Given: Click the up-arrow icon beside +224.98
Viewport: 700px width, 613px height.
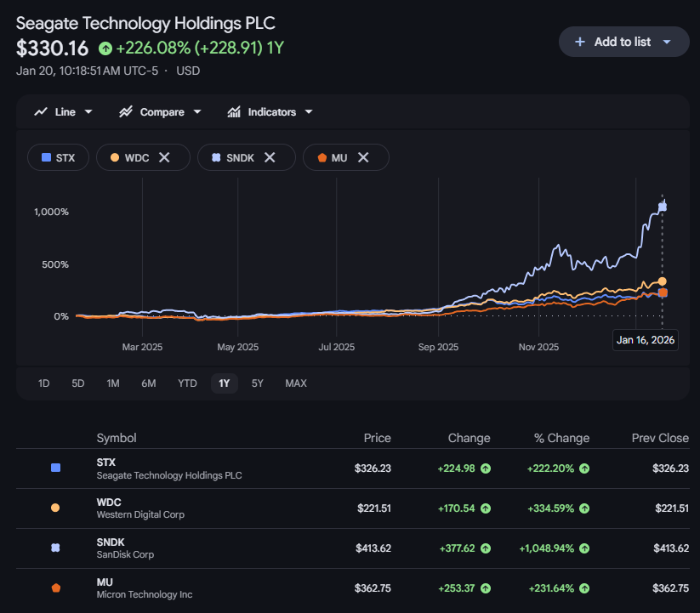Looking at the screenshot, I should (x=486, y=468).
